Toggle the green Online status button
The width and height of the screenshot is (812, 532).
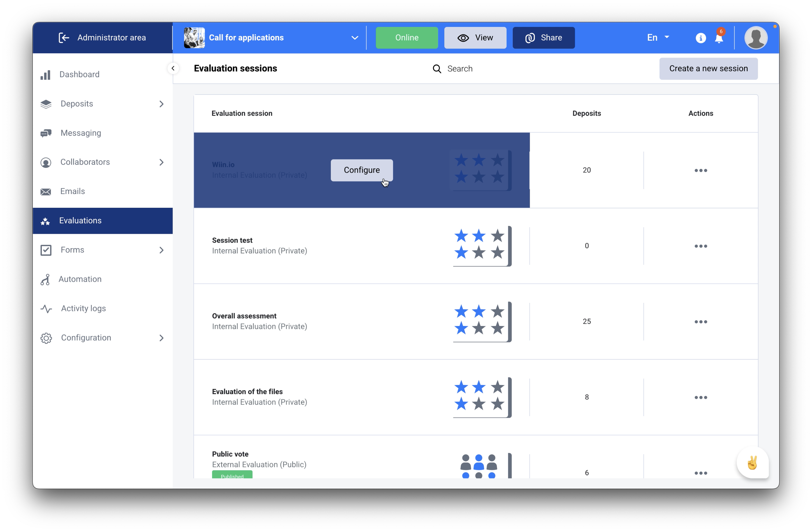(x=407, y=37)
